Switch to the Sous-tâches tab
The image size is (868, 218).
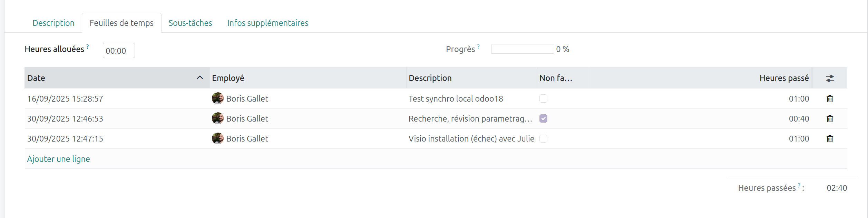click(190, 23)
